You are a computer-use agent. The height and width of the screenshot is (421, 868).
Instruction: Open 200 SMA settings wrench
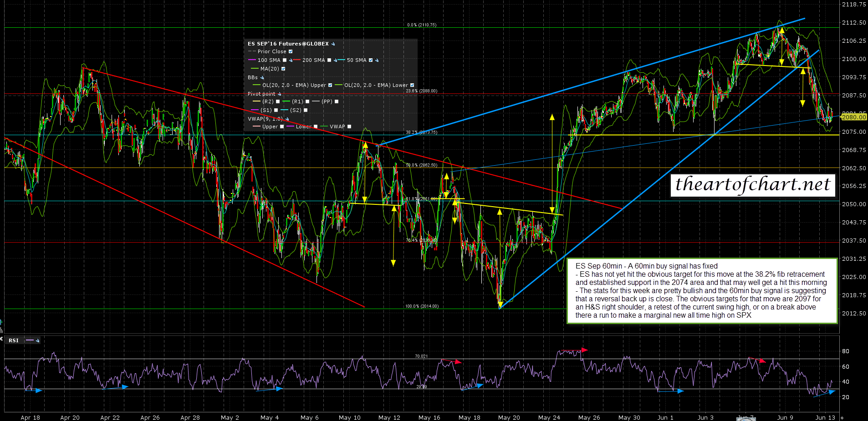[x=335, y=60]
